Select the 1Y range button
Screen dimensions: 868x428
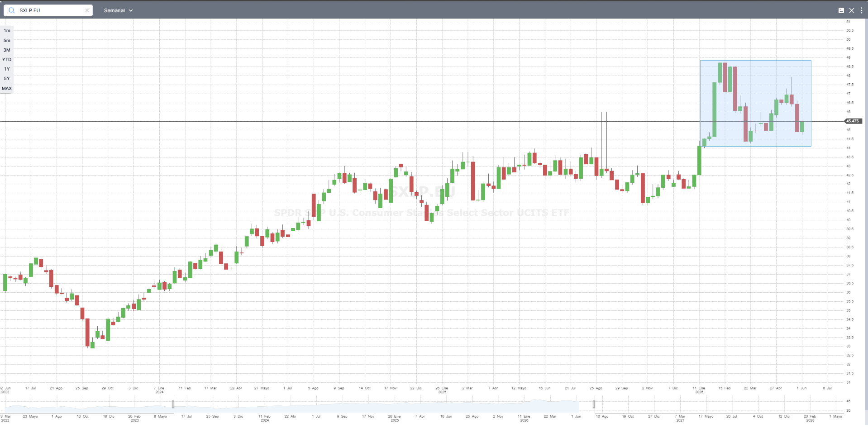click(x=7, y=69)
